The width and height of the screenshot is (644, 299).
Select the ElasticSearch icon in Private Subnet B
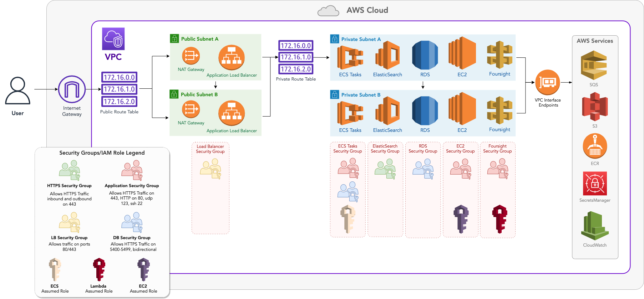(387, 111)
